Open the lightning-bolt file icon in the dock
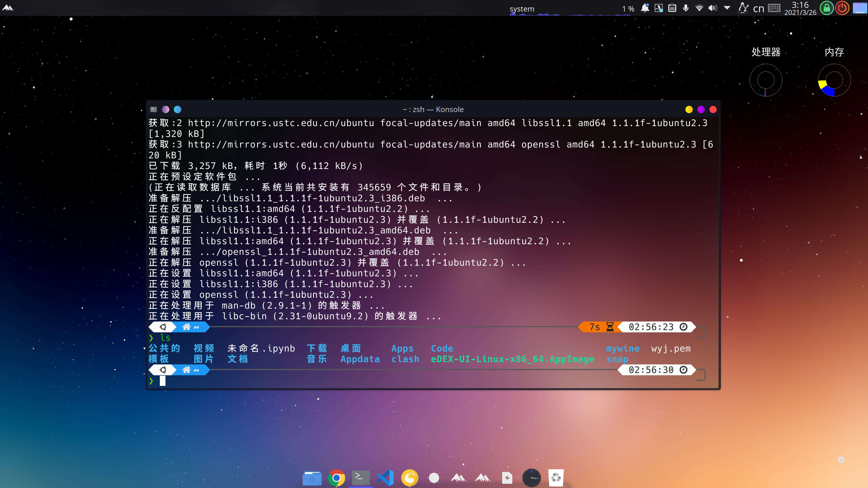 coord(507,478)
